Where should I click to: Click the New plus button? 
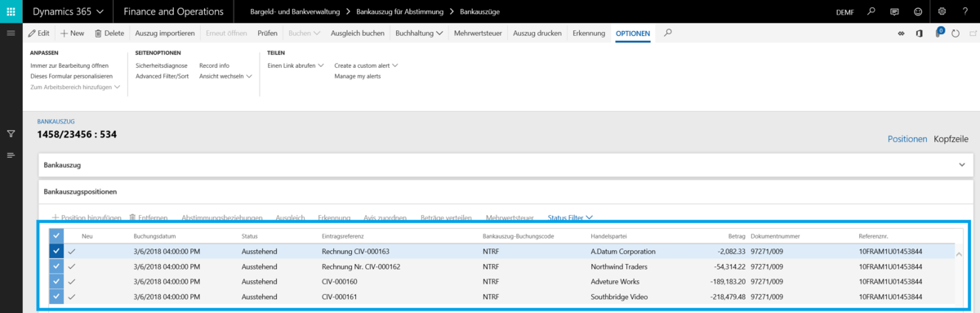[73, 33]
